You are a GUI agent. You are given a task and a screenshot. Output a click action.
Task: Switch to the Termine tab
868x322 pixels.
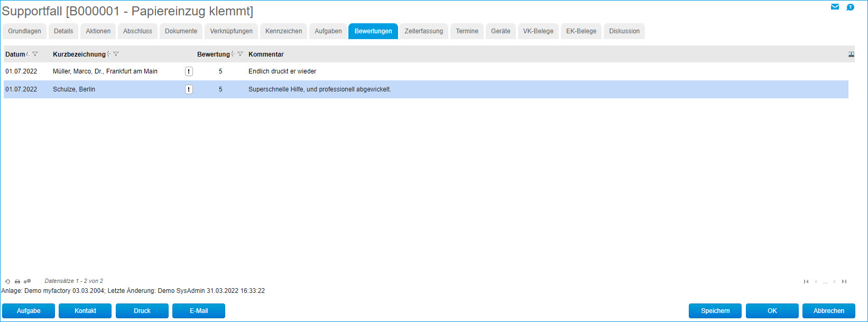click(x=467, y=31)
